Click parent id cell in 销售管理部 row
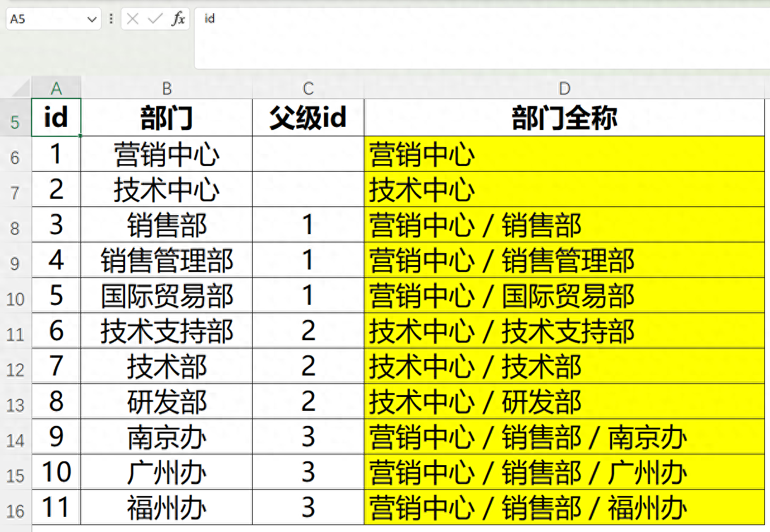 click(308, 259)
